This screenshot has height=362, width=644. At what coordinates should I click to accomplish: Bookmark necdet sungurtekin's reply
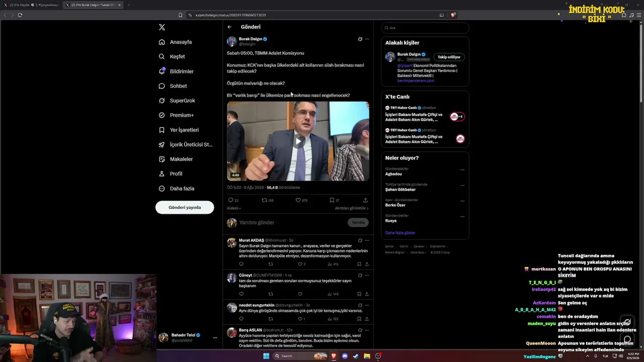coord(359,319)
